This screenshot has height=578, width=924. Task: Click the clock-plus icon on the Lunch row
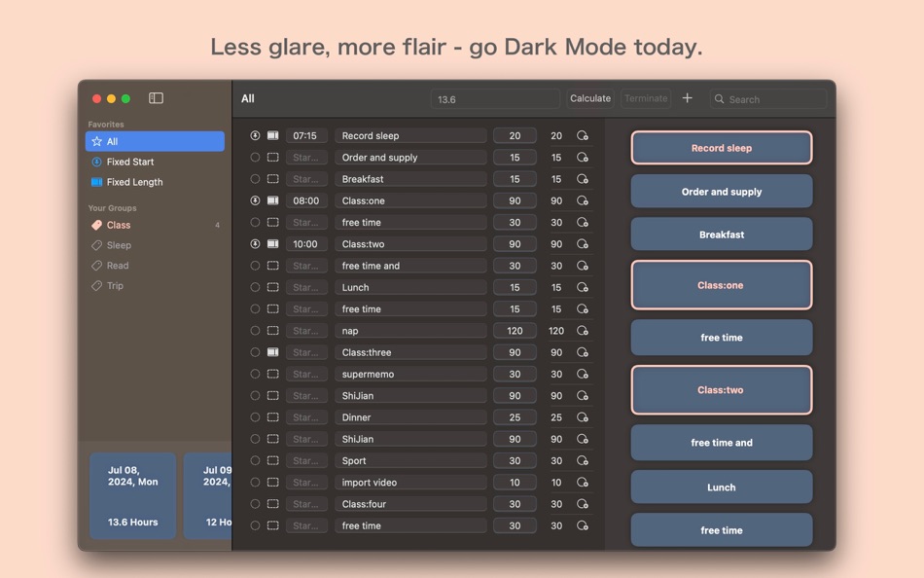click(x=582, y=287)
